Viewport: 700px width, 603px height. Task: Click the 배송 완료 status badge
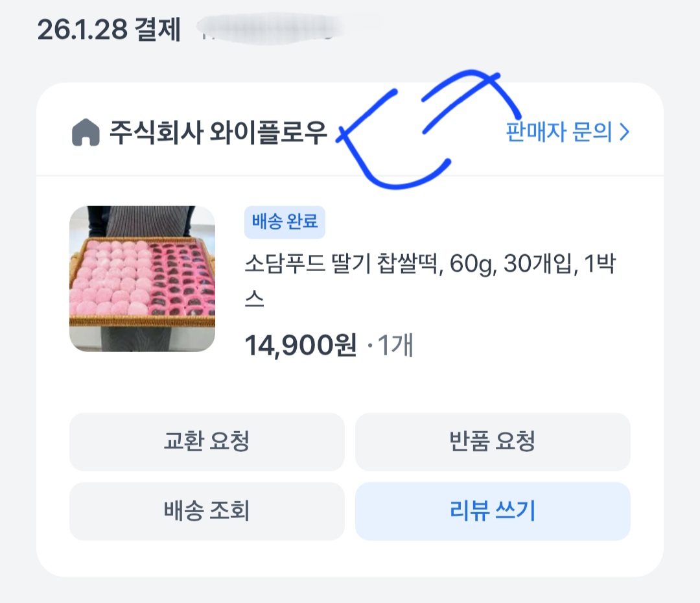(x=285, y=222)
